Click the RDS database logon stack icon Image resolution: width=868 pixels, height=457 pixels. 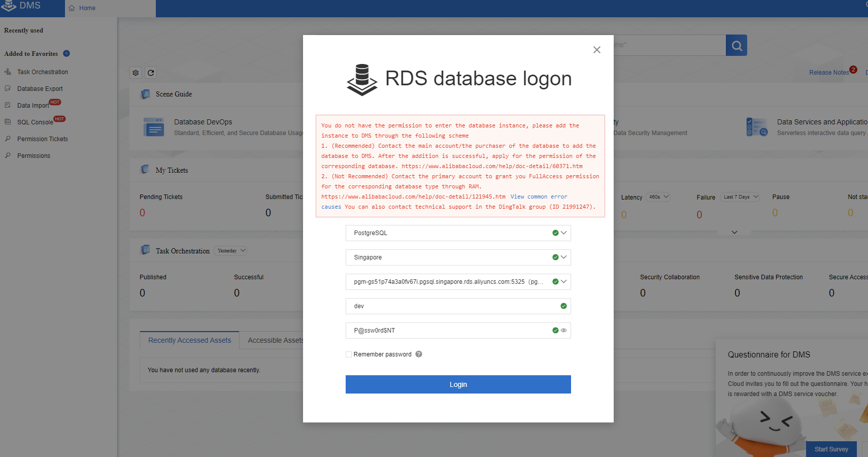[362, 79]
